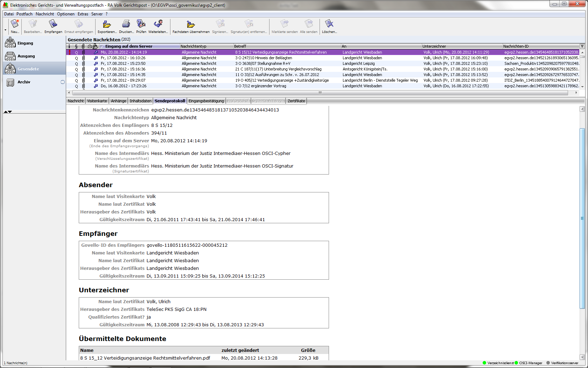Open the Extras menu
This screenshot has height=368, width=588.
(83, 14)
